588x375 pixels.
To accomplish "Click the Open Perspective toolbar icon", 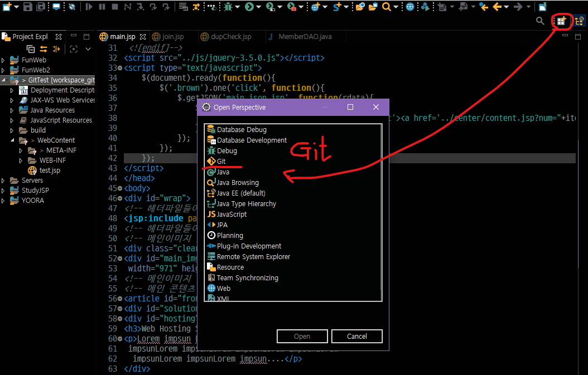I will click(x=561, y=21).
